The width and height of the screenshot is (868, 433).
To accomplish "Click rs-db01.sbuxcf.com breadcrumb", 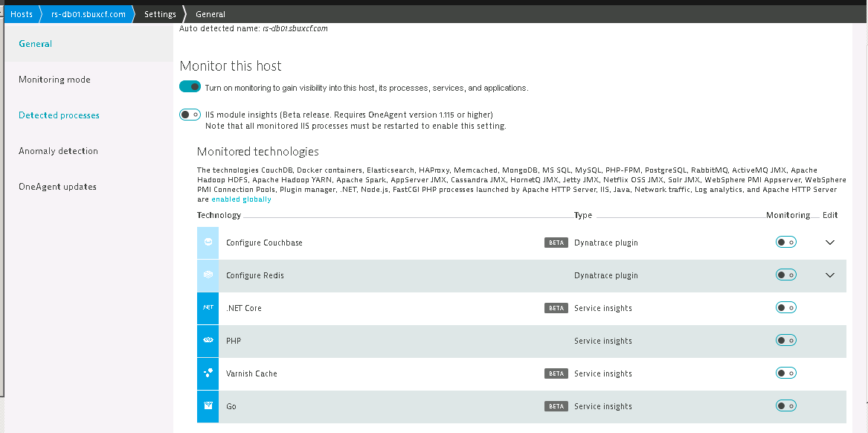I will click(88, 14).
